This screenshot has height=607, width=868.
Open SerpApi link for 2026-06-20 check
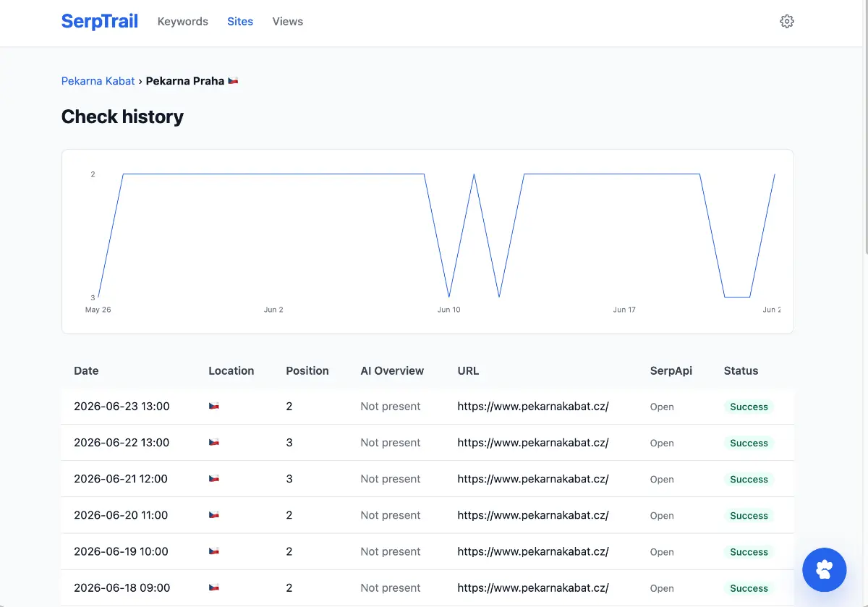[662, 516]
